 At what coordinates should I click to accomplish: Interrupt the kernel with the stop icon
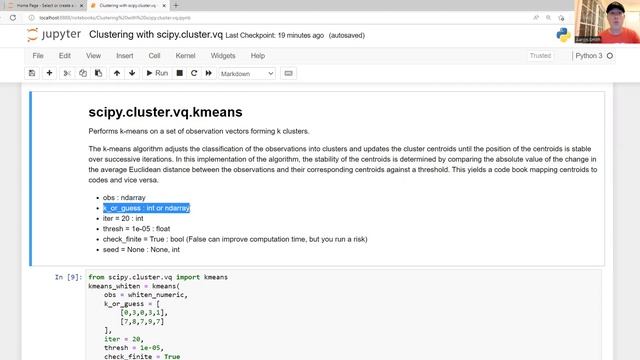[x=179, y=73]
